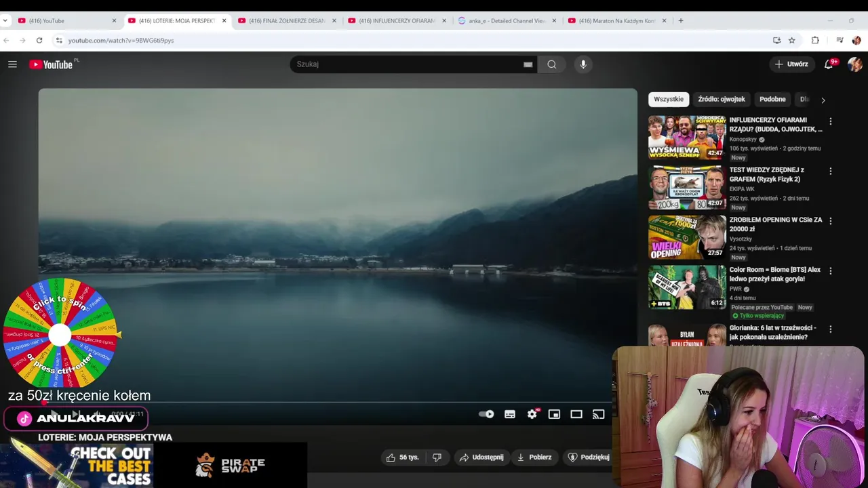Dislike the video

pos(437,457)
